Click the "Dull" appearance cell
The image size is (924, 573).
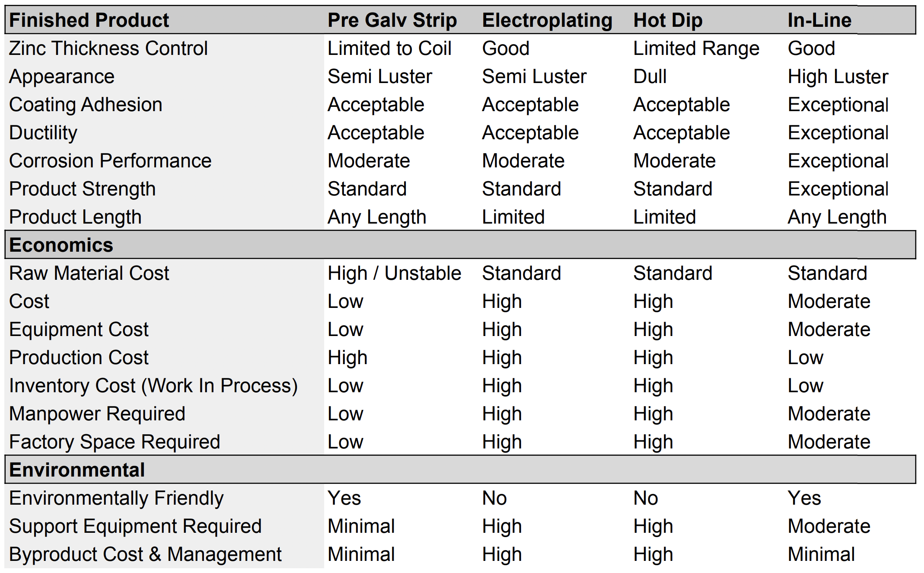coord(650,77)
